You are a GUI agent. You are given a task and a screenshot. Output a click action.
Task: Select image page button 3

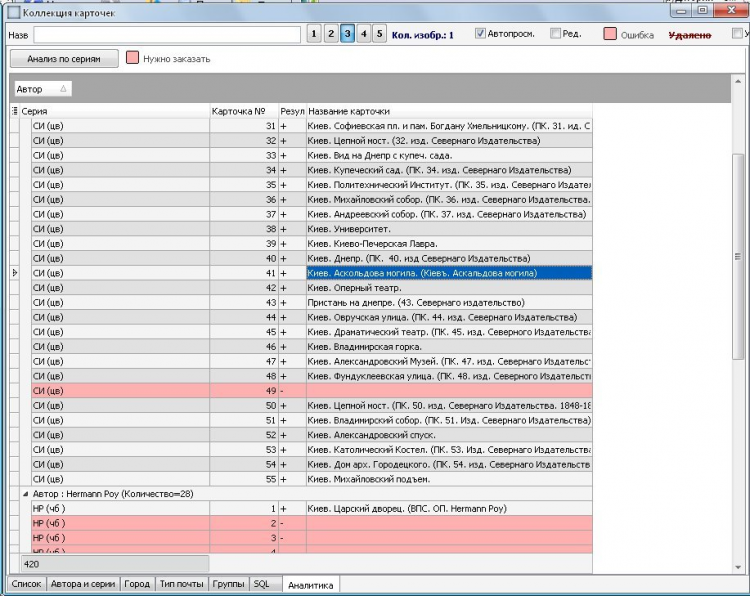[x=347, y=34]
